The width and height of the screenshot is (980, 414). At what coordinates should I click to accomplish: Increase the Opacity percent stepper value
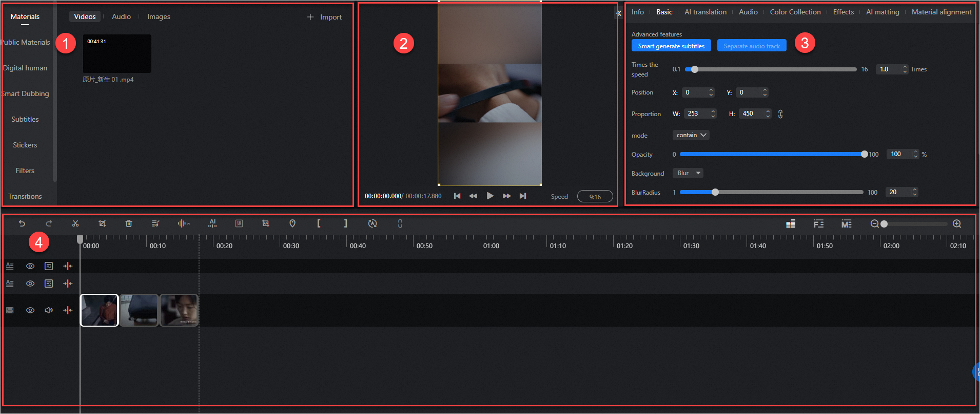[x=916, y=152]
